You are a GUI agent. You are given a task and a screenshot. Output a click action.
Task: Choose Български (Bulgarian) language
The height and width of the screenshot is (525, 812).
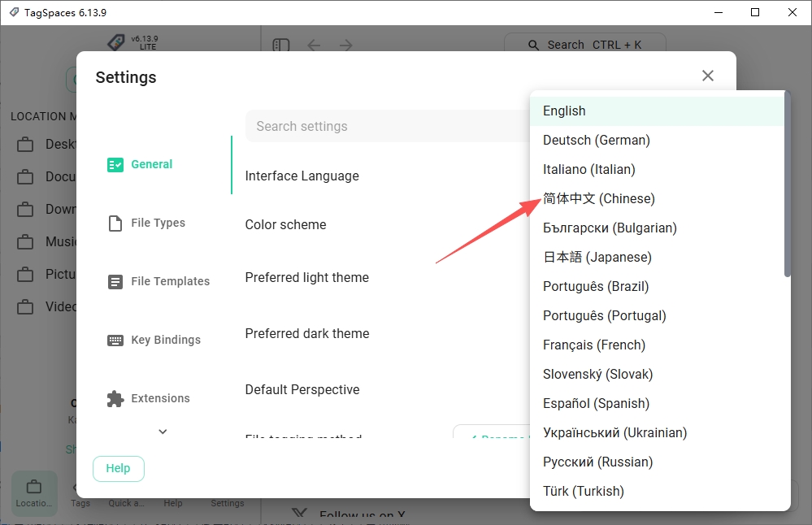point(657,228)
